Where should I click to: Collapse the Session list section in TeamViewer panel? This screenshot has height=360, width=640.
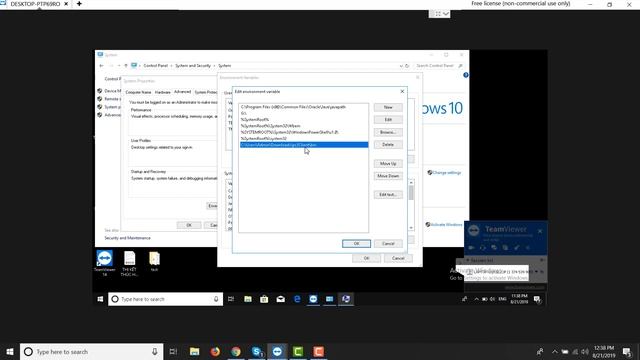click(468, 260)
